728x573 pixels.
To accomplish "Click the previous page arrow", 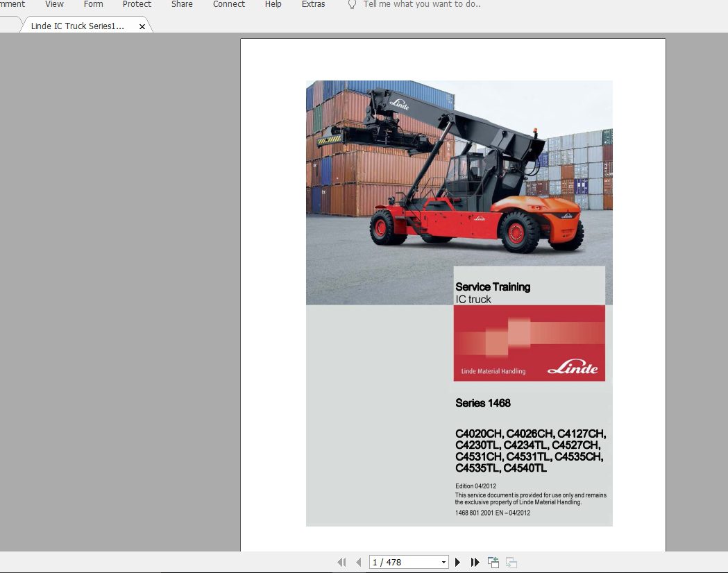I will click(358, 562).
